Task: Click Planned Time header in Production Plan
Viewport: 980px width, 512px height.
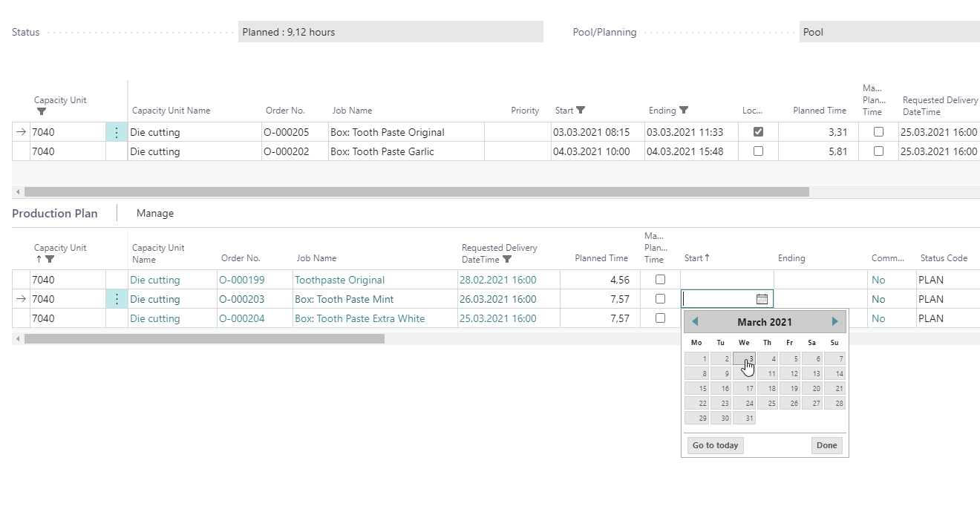Action: (601, 258)
